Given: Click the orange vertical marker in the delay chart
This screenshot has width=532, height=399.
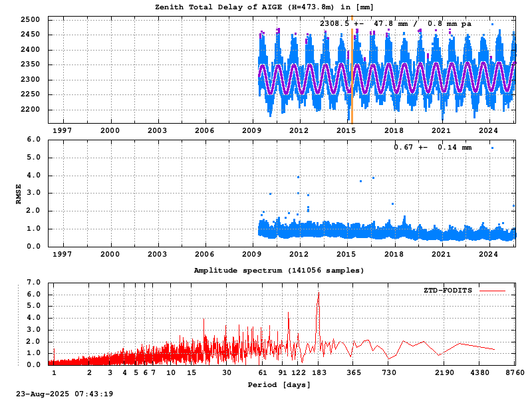Looking at the screenshot, I should pos(352,70).
